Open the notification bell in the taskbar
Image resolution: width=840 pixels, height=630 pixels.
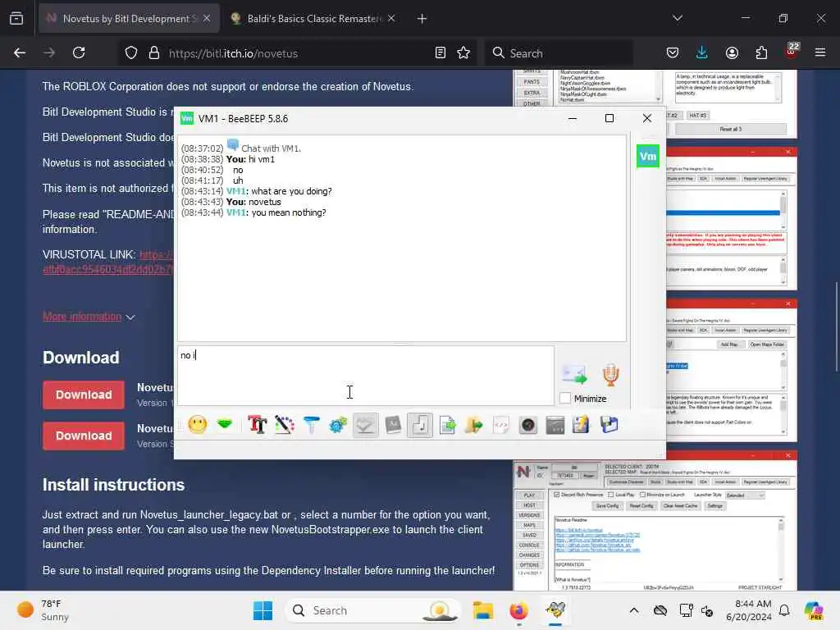[x=784, y=610]
